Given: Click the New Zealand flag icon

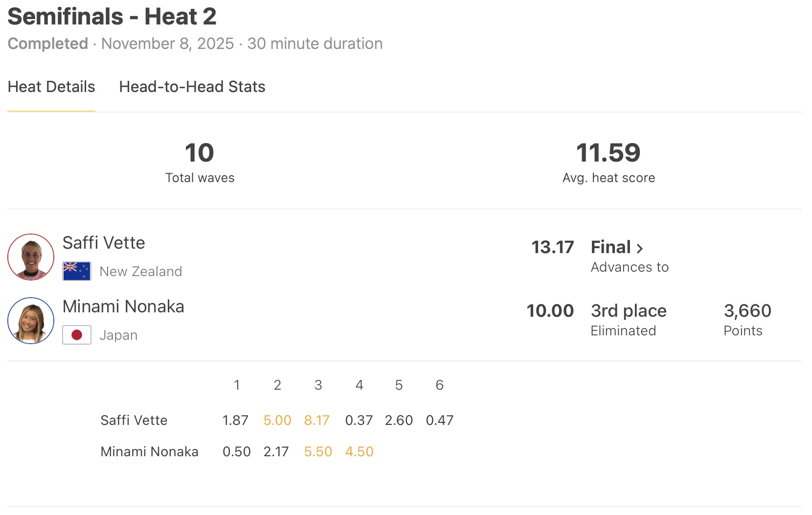Looking at the screenshot, I should click(77, 271).
